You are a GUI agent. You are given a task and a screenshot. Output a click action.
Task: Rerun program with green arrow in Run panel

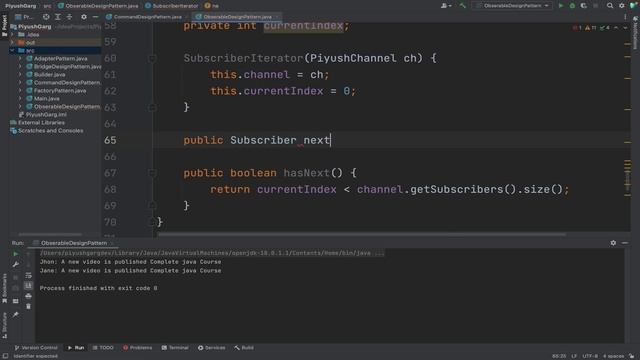16,254
